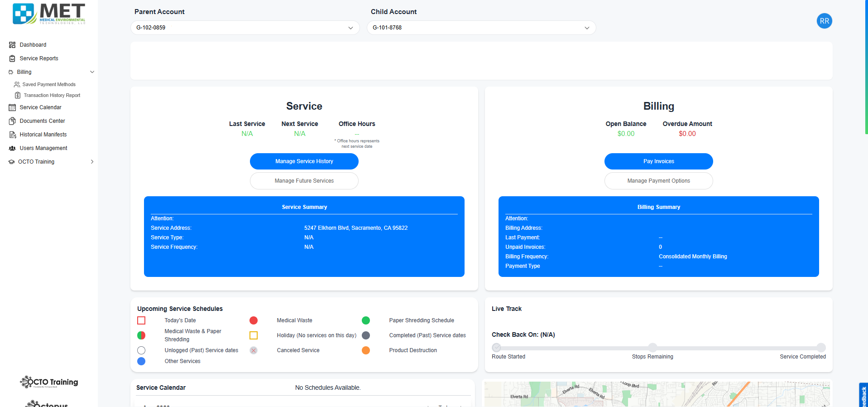Screen dimensions: 868x407
Task: Click the Service Reports icon
Action: pyautogui.click(x=12, y=58)
